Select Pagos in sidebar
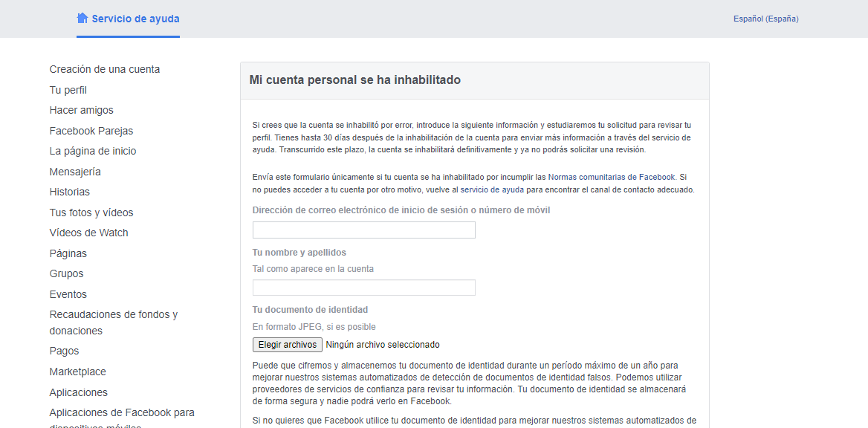This screenshot has height=428, width=868. tap(64, 351)
